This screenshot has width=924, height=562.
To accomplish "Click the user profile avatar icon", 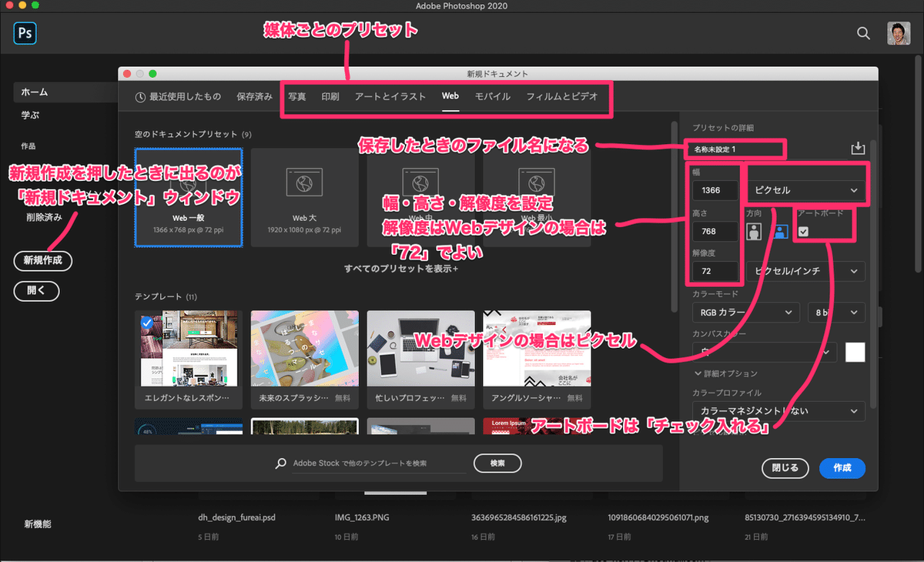I will 899,33.
